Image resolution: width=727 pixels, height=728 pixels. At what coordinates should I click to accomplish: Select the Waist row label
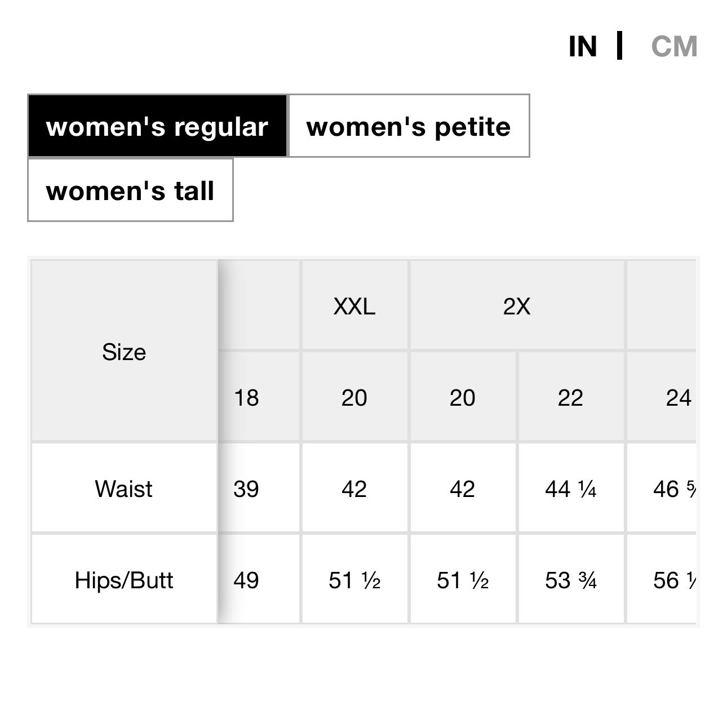(124, 489)
